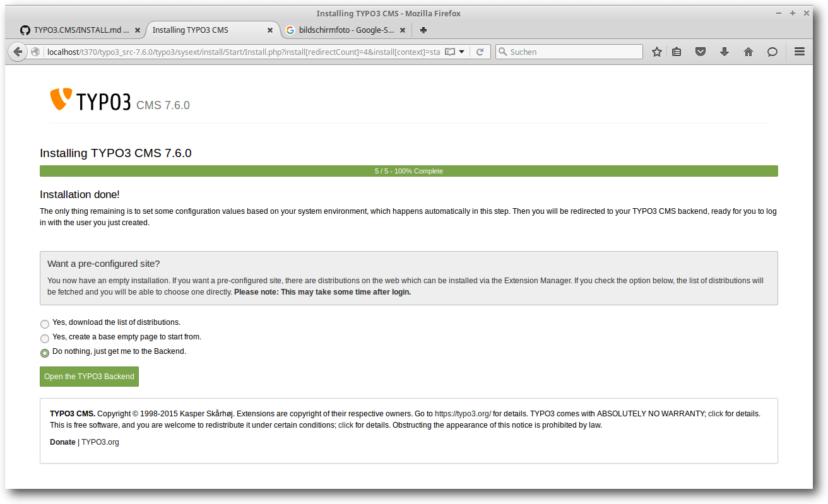The width and height of the screenshot is (828, 504).
Task: Show bookmarks list icon
Action: tap(677, 52)
